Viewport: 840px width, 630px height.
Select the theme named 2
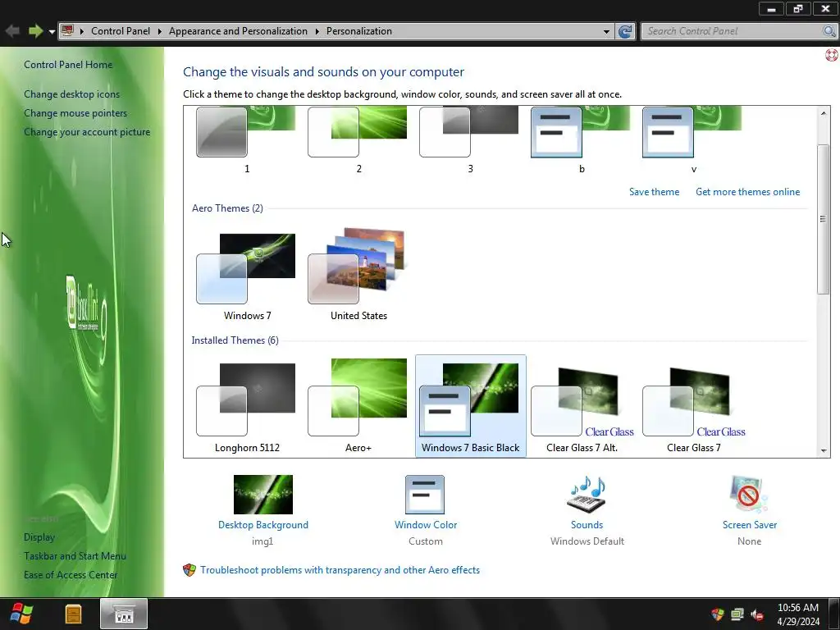pos(358,139)
